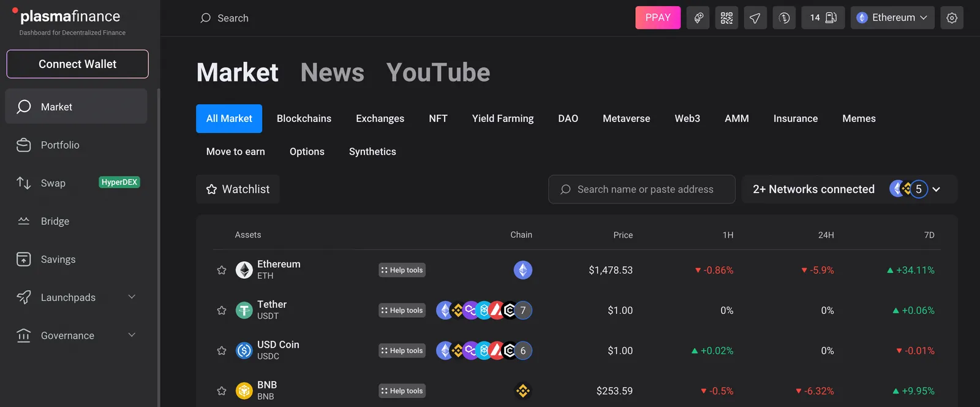
Task: Select the Market heading tab
Action: point(238,72)
